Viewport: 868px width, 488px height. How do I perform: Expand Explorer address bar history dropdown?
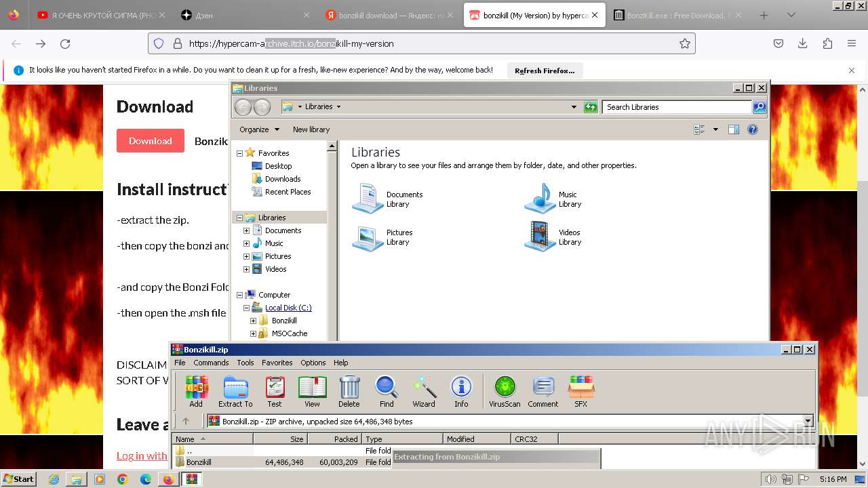point(574,107)
